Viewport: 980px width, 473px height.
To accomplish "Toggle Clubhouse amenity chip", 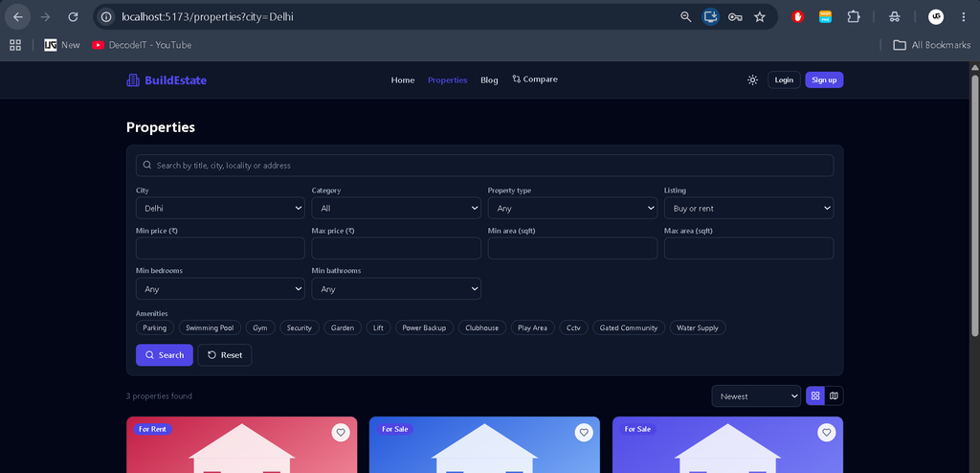I will (x=482, y=327).
